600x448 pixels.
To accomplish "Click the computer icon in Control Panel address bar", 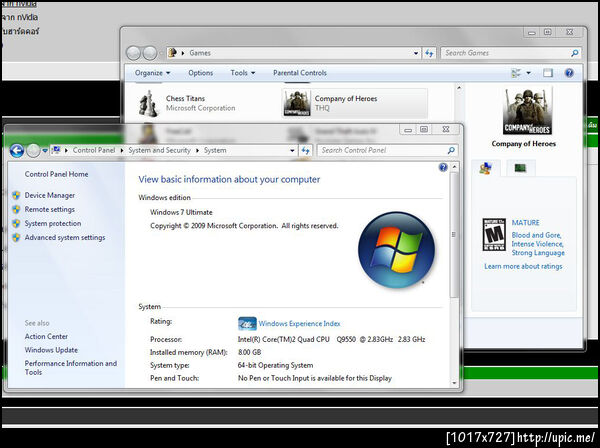I will click(x=56, y=150).
